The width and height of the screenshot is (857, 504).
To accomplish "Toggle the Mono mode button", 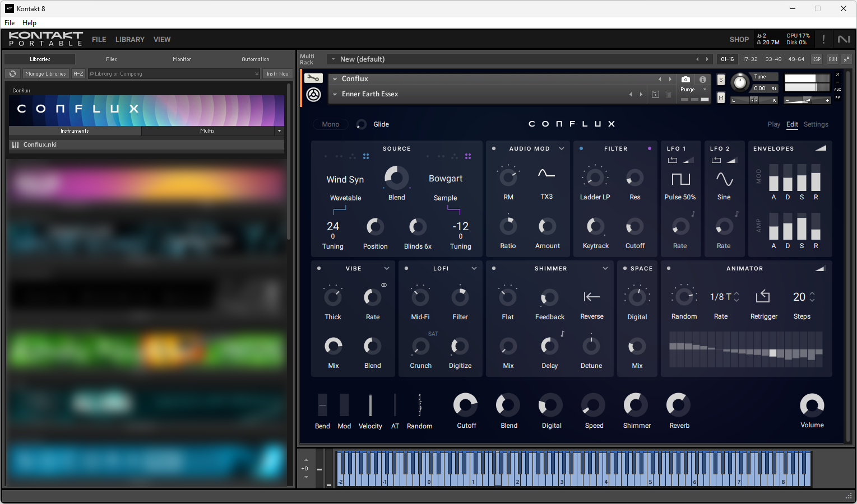I will 331,124.
